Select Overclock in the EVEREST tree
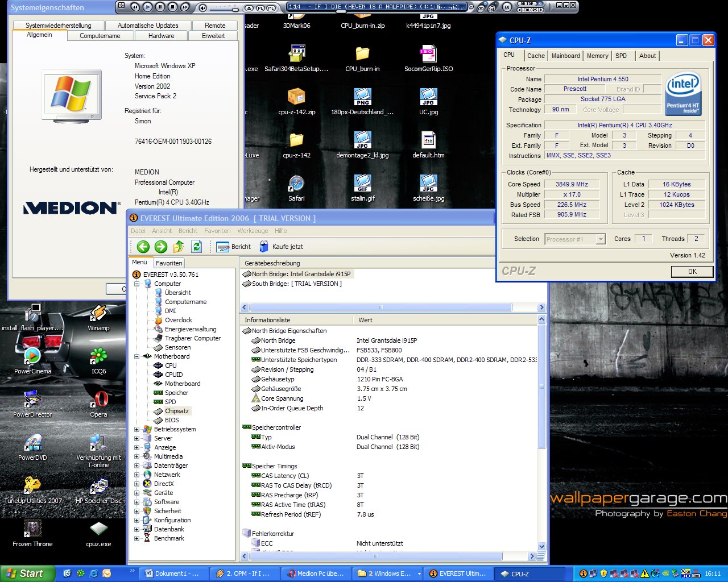728x582 pixels. [173, 320]
